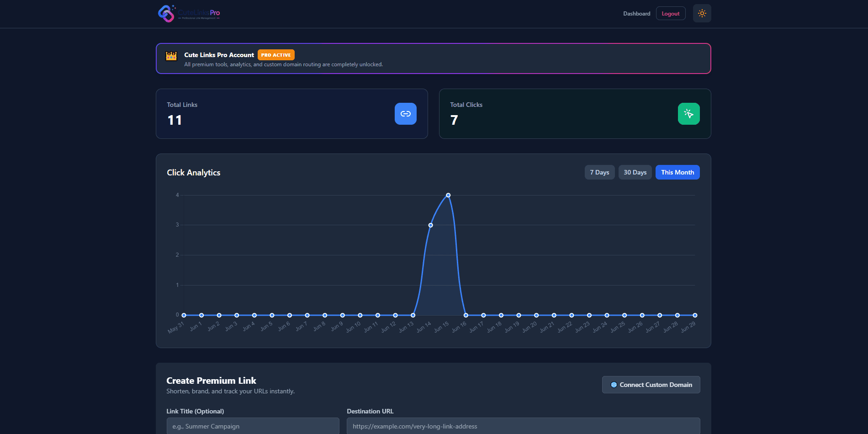868x434 pixels.
Task: Click the blue chain link icon
Action: 406,114
